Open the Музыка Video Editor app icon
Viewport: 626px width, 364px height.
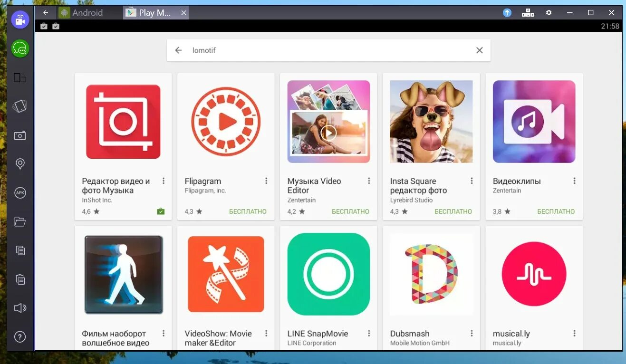tap(329, 122)
